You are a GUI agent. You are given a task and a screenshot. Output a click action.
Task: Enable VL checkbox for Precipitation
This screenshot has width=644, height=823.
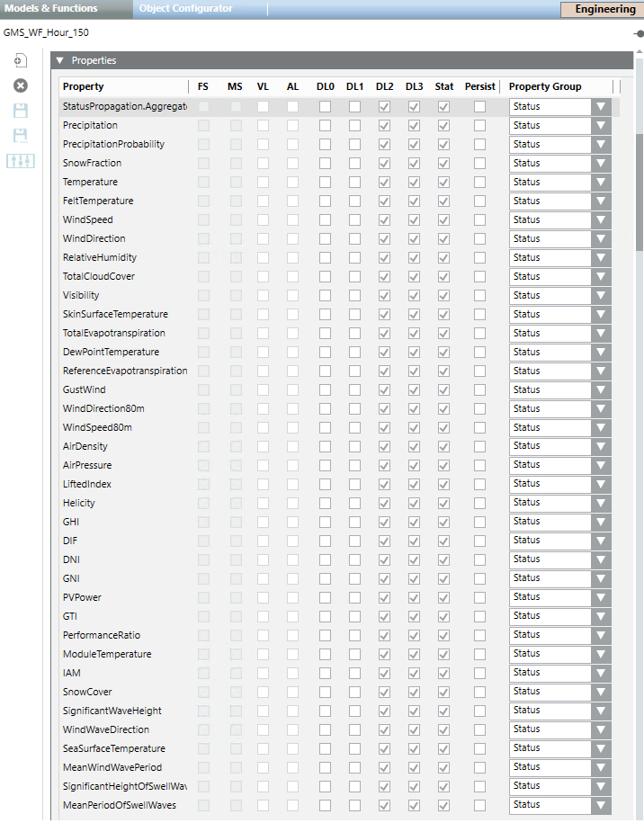point(264,126)
